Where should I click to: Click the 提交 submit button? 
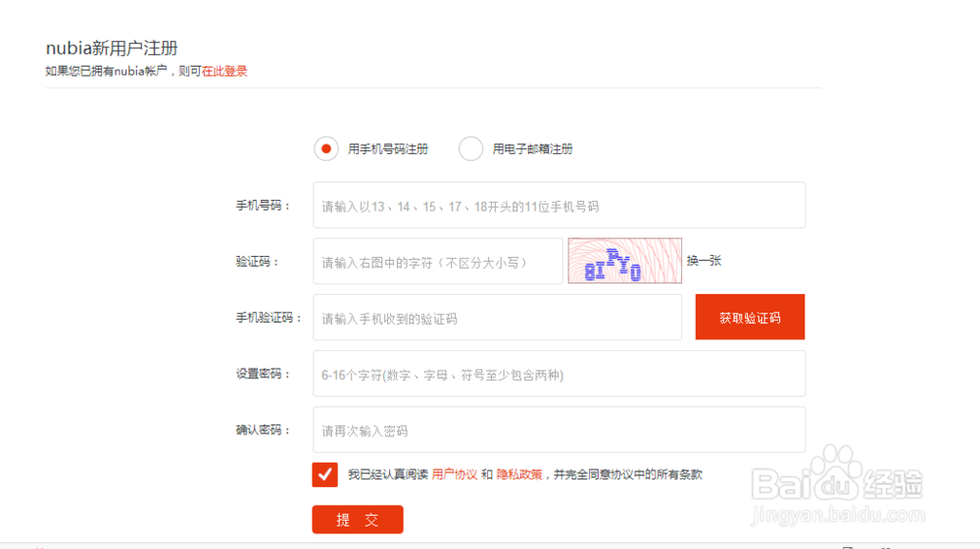(358, 520)
